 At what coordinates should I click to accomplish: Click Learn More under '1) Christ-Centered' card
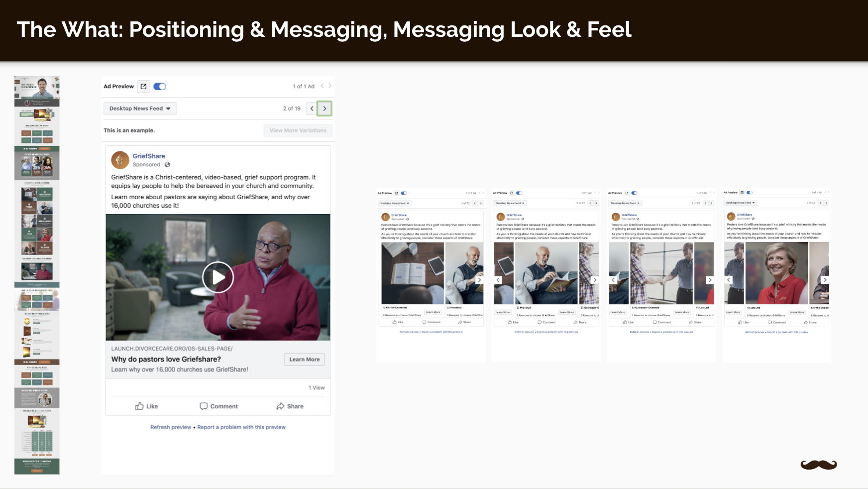pos(433,312)
